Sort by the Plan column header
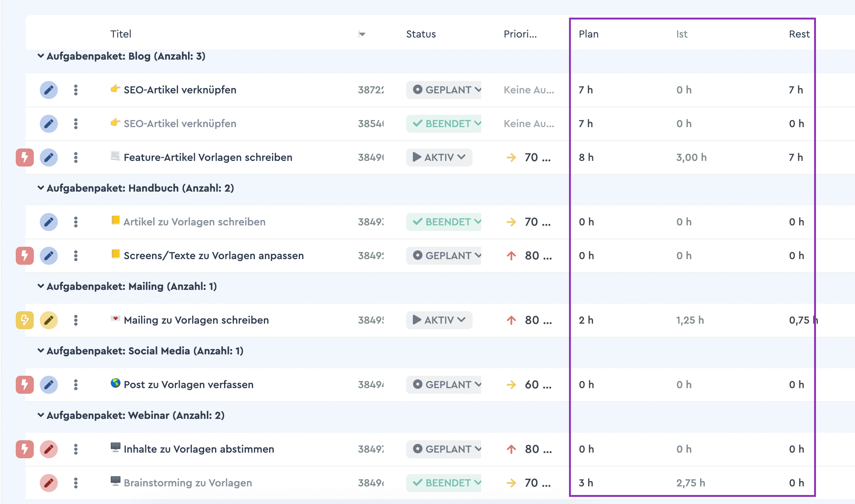This screenshot has height=504, width=855. pos(589,34)
